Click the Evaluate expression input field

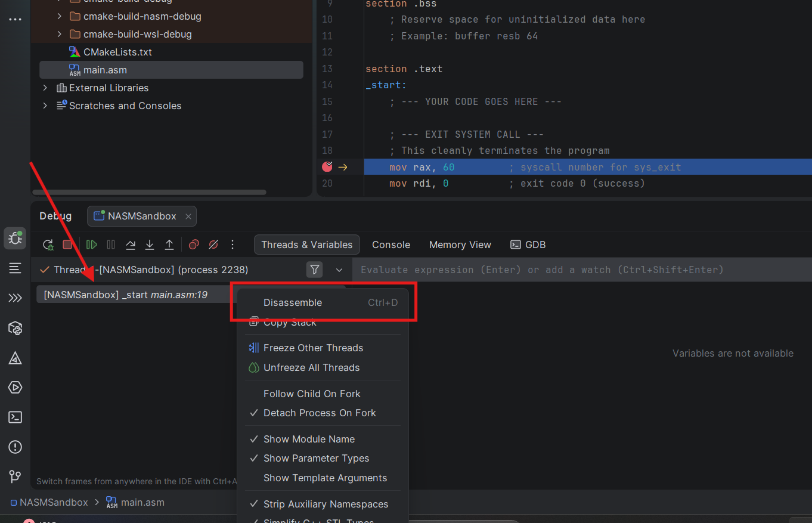(x=581, y=270)
